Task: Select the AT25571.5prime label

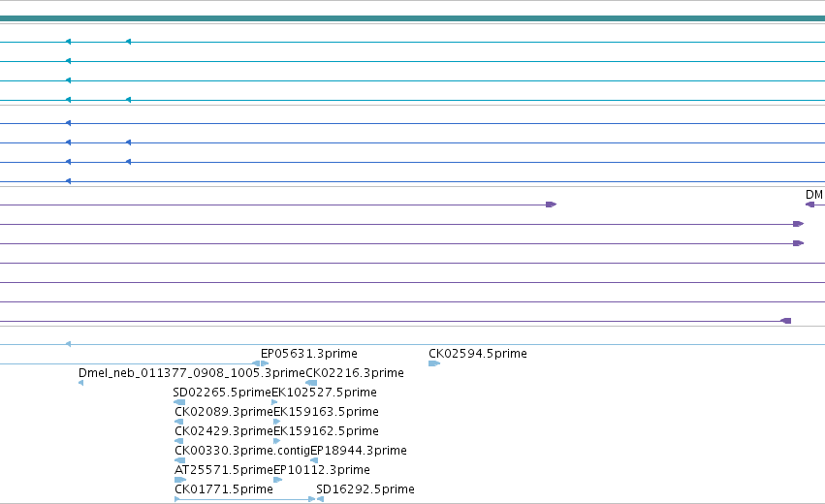Action: click(x=224, y=470)
